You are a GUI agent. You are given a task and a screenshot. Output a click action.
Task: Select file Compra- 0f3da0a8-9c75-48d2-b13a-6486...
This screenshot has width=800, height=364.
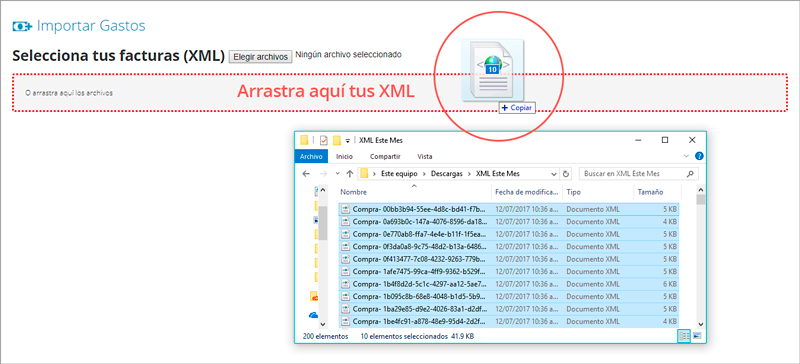[509, 247]
